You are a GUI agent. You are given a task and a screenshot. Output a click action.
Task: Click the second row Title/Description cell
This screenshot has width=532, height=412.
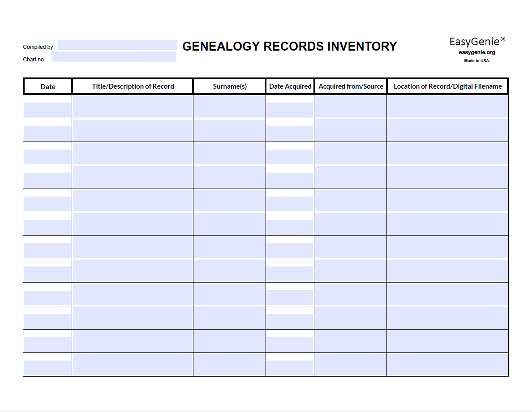132,130
